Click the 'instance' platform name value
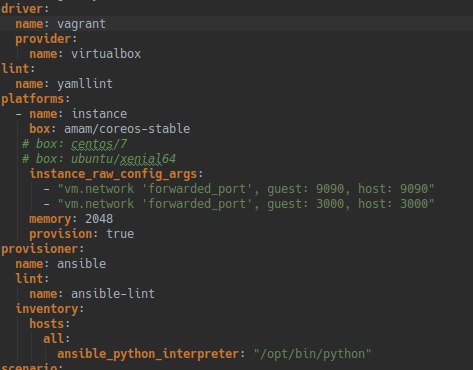Screen dimensions: 473x370 (99, 114)
